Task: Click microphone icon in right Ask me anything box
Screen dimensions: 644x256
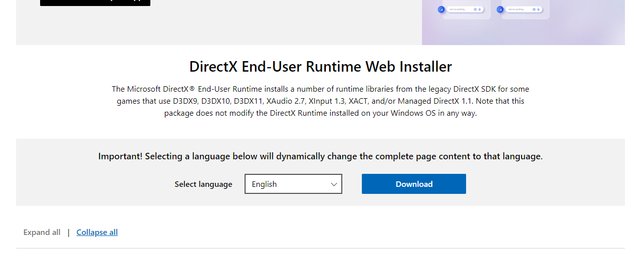Action: 538,9
